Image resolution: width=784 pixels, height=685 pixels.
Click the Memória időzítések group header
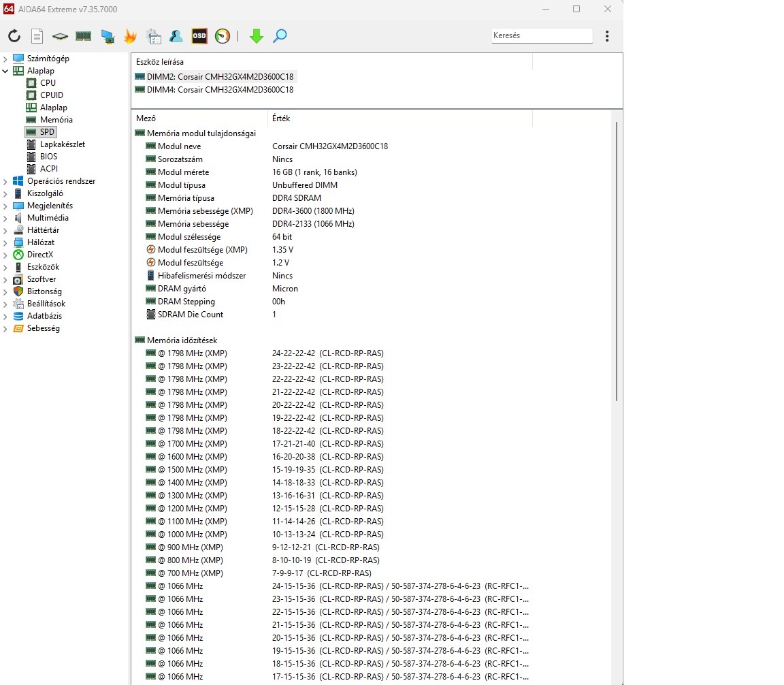pyautogui.click(x=182, y=340)
